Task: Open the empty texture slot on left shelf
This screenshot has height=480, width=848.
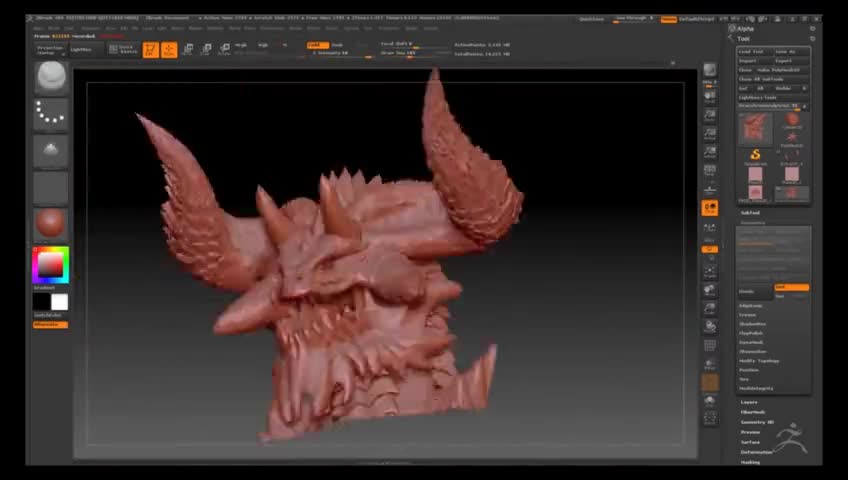Action: (x=51, y=188)
